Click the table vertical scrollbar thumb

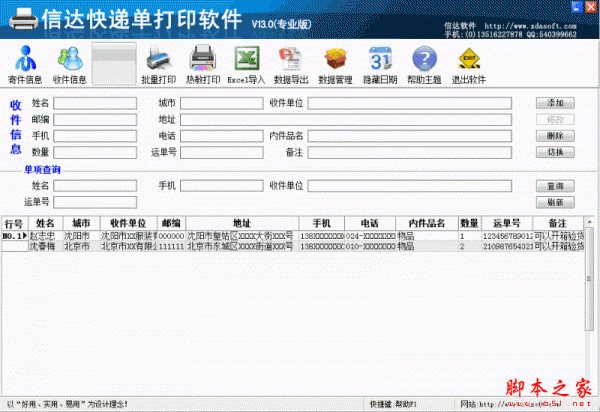(589, 278)
